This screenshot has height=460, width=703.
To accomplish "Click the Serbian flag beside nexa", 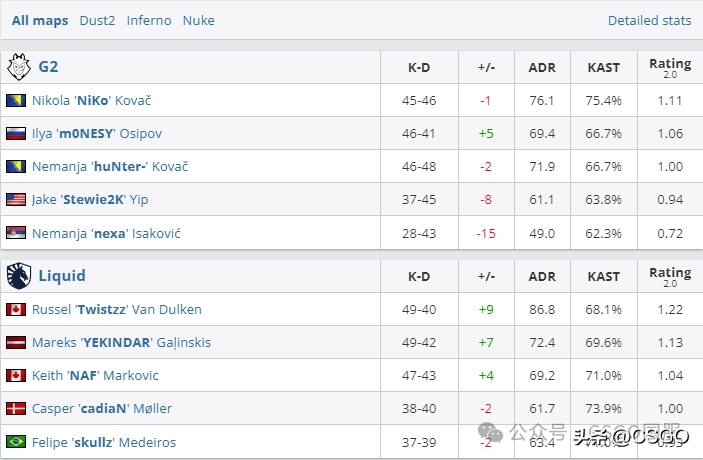I will click(x=16, y=233).
